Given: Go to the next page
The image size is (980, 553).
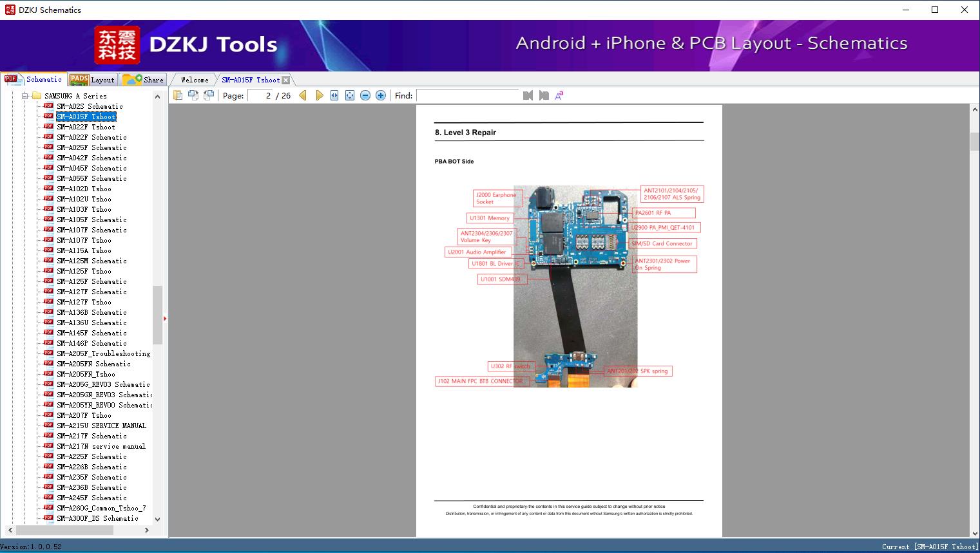Looking at the screenshot, I should [319, 95].
